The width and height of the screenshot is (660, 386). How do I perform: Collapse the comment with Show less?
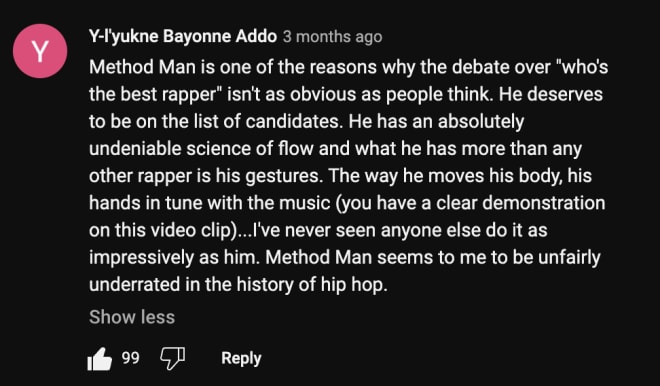coord(132,317)
